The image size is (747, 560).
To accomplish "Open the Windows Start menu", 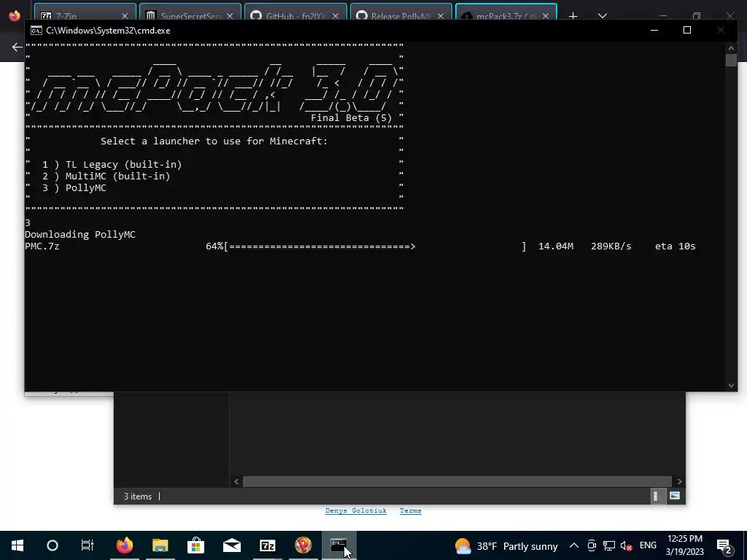I will tap(18, 545).
